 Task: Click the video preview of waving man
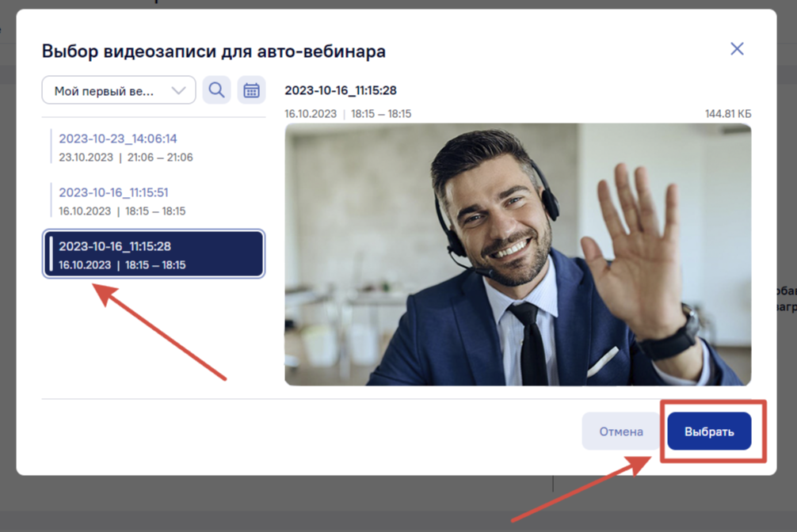pos(517,254)
